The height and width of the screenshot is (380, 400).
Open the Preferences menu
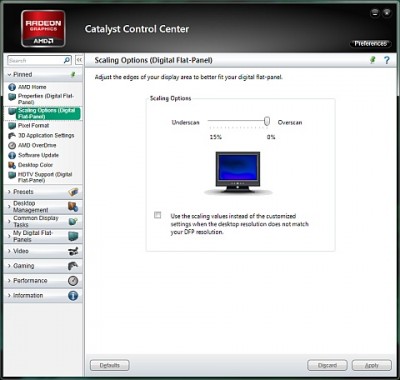[370, 44]
